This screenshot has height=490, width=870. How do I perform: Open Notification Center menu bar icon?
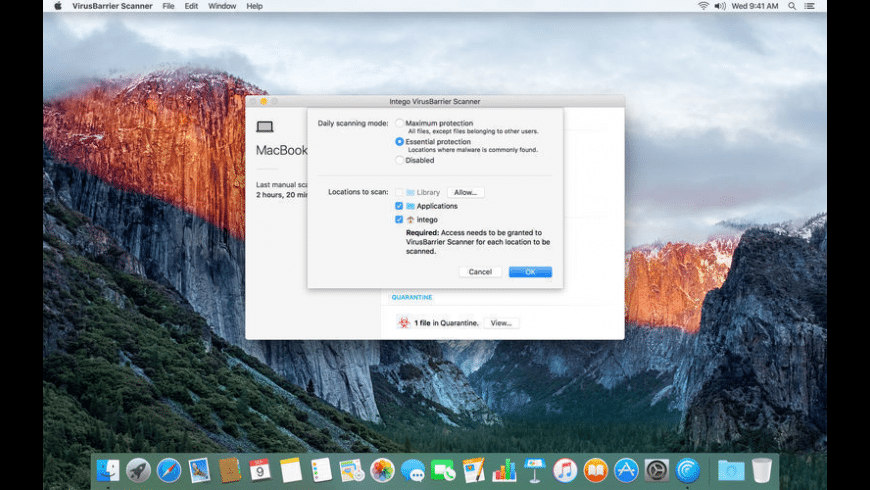(x=810, y=6)
